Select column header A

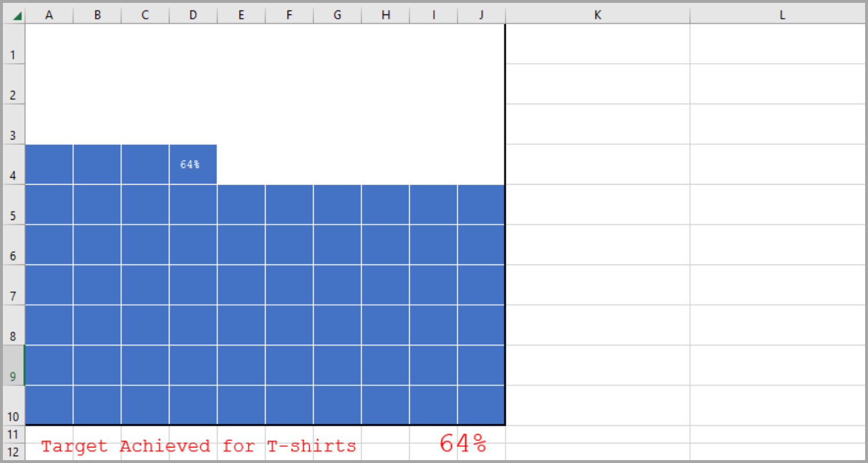coord(49,14)
